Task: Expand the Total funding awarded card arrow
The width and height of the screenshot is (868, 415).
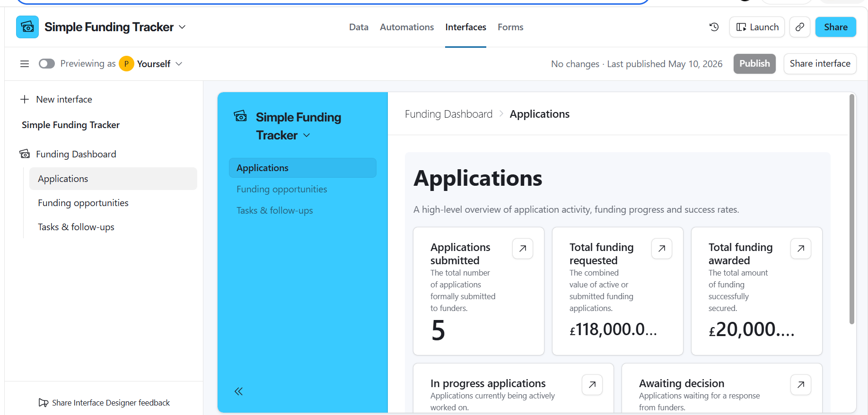Action: 801,249
